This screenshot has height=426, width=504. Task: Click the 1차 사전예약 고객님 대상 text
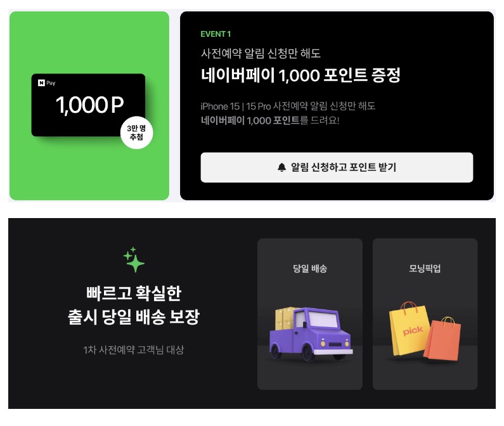134,350
